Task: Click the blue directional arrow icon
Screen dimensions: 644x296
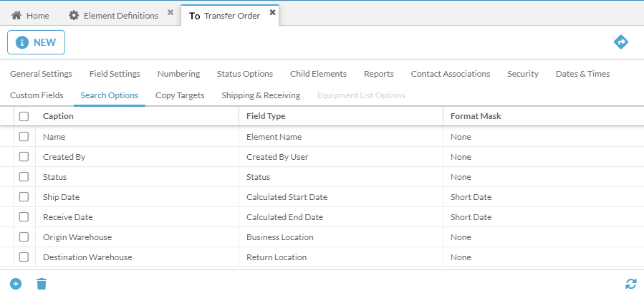Action: 621,42
